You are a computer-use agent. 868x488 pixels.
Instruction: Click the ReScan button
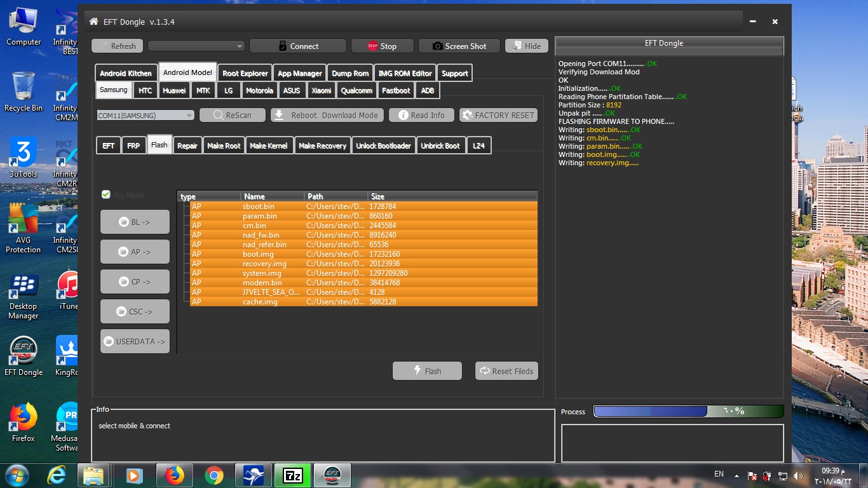(x=232, y=115)
